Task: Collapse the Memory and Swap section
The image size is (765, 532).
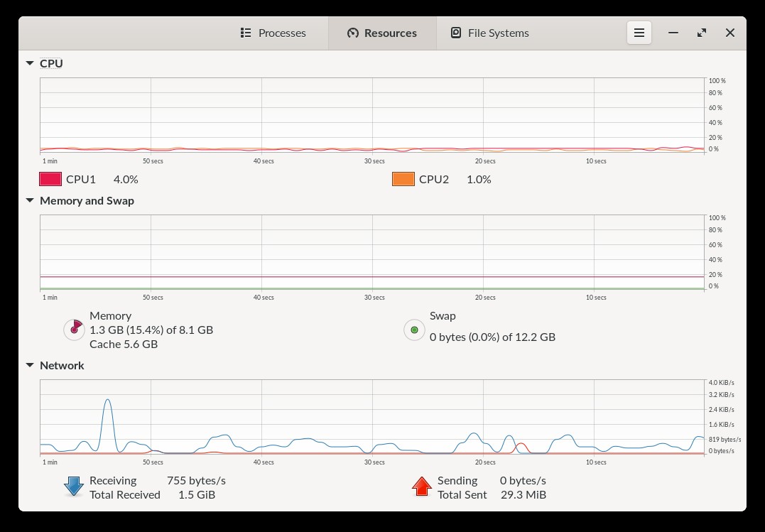Action: point(30,200)
